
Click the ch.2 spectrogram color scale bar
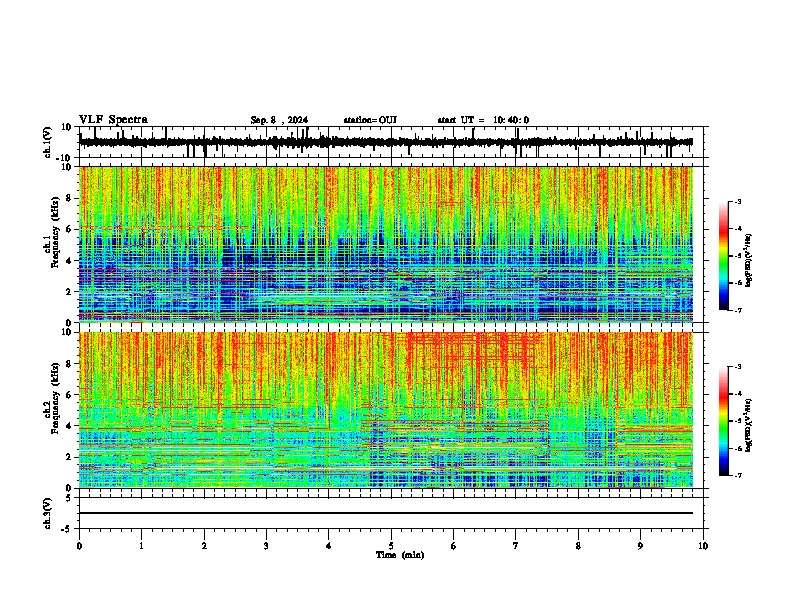coord(723,421)
